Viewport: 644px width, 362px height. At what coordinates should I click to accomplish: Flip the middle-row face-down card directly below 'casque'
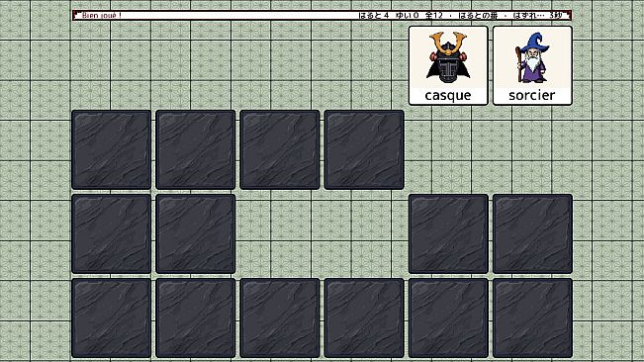click(448, 234)
